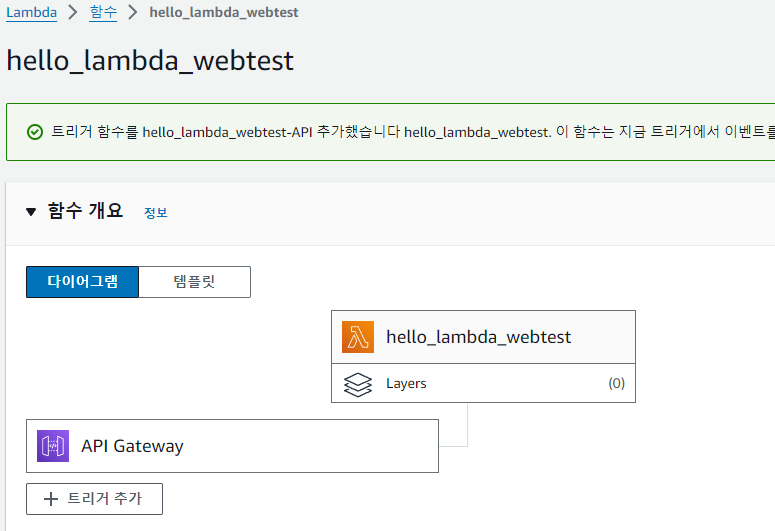The height and width of the screenshot is (531, 775).
Task: Click the orange Lambda function icon
Action: (358, 337)
